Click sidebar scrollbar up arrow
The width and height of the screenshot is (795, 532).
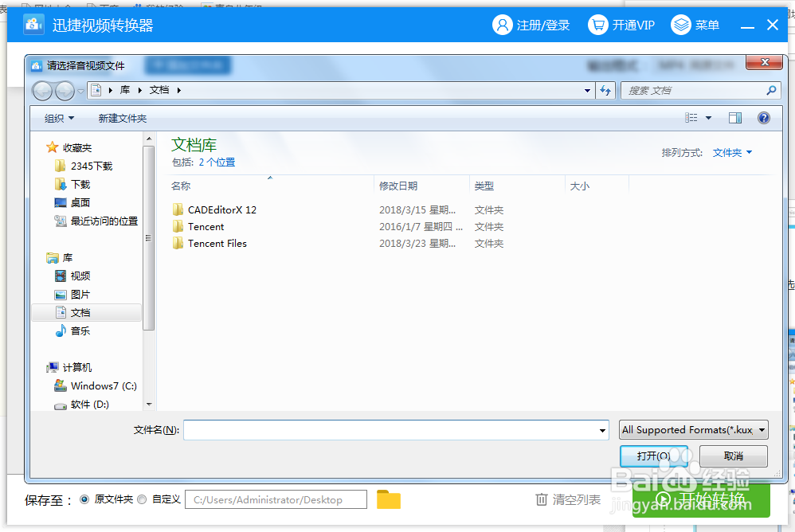click(149, 139)
